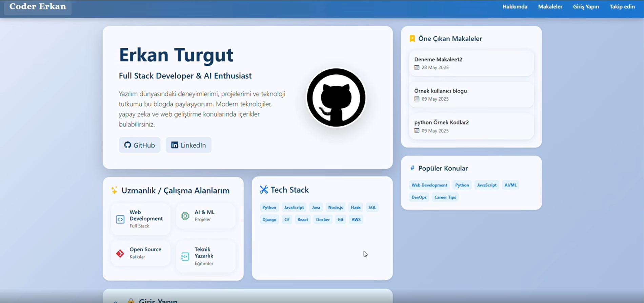Select the AI/ML topic tag
Screen dimensions: 644x303
[510, 185]
